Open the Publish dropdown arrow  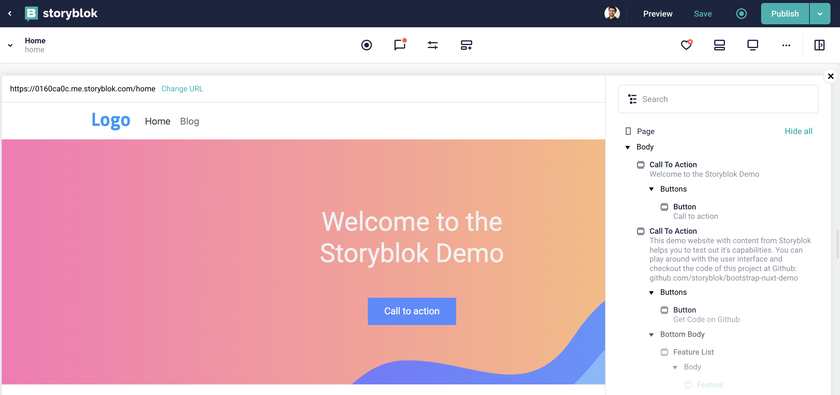[x=820, y=14]
